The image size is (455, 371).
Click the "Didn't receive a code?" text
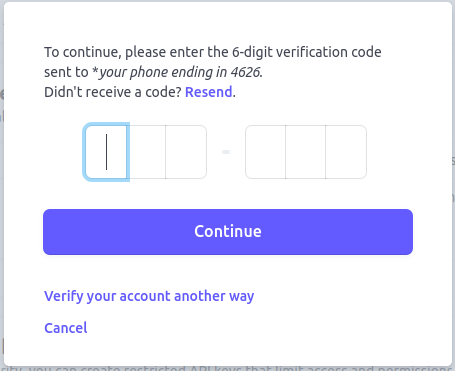(113, 92)
